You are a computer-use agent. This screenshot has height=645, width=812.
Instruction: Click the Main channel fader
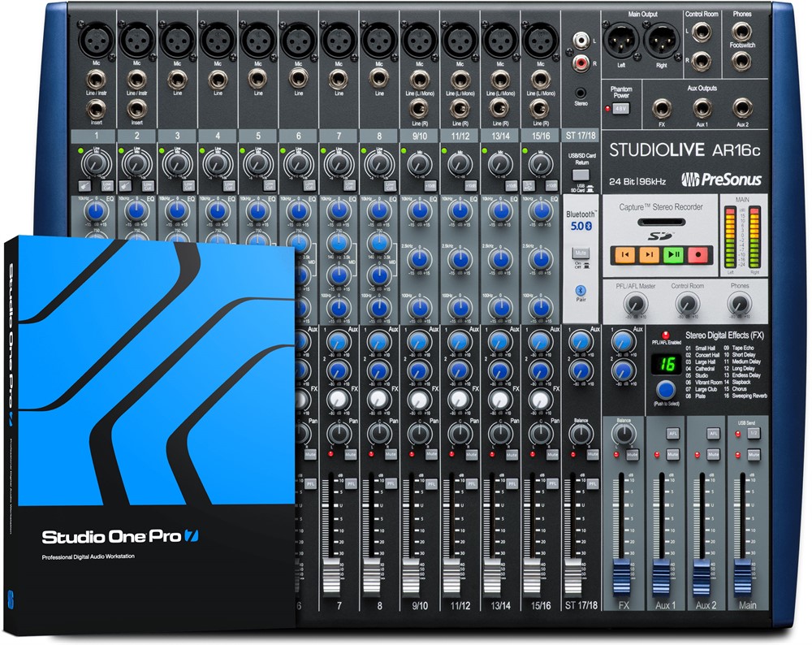[745, 577]
